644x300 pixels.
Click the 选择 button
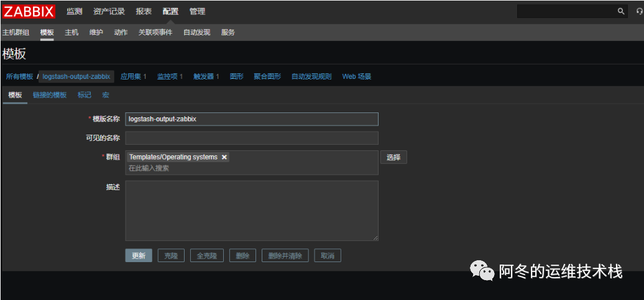pyautogui.click(x=393, y=157)
